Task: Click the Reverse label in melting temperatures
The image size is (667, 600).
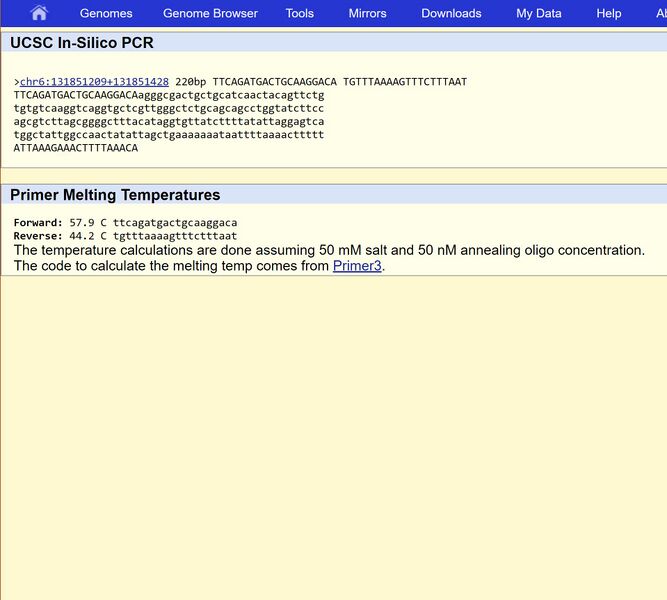Action: coord(38,236)
